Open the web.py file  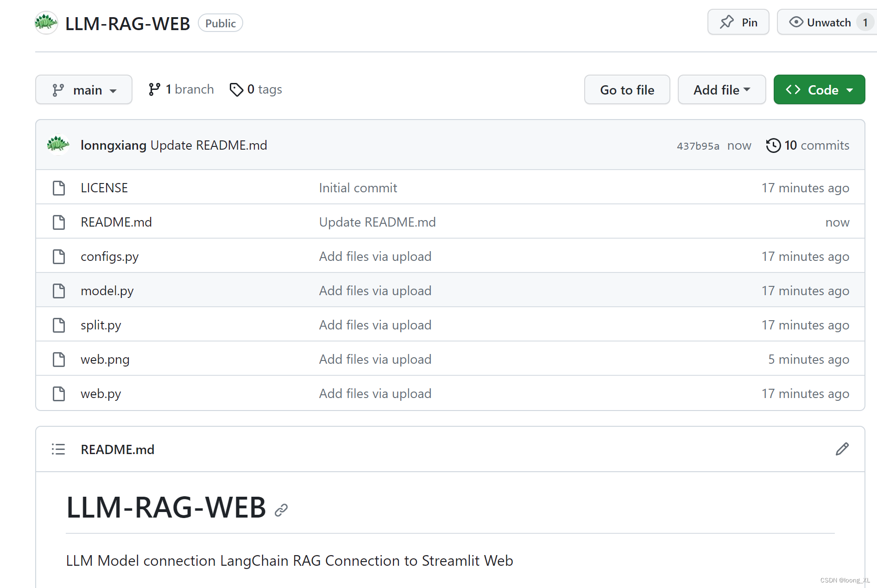pos(101,393)
